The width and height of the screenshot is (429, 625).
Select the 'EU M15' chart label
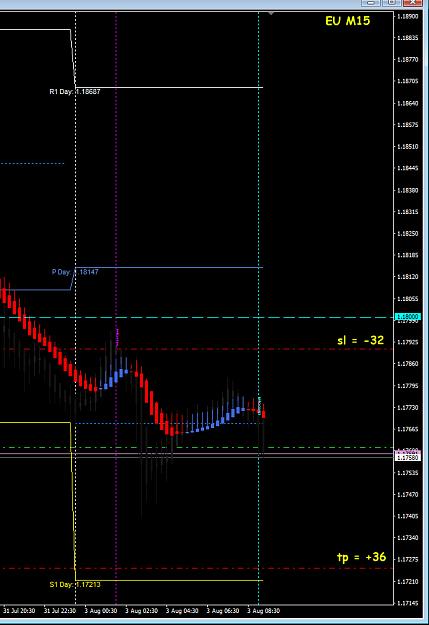tap(347, 21)
